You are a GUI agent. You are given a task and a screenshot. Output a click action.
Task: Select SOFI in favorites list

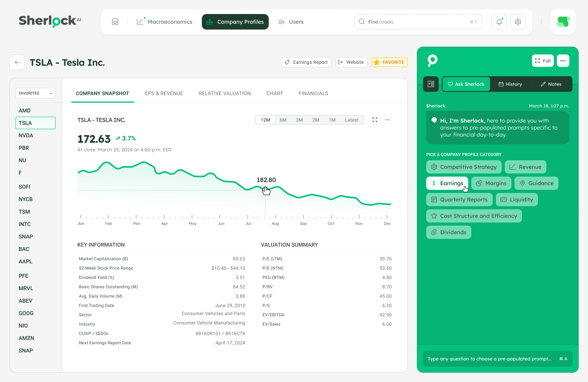(24, 187)
